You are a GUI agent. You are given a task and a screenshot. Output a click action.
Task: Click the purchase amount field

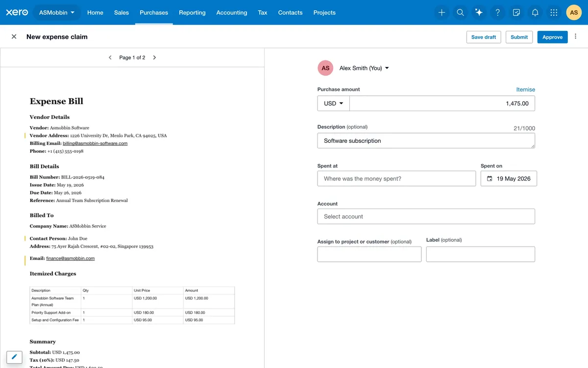point(442,103)
